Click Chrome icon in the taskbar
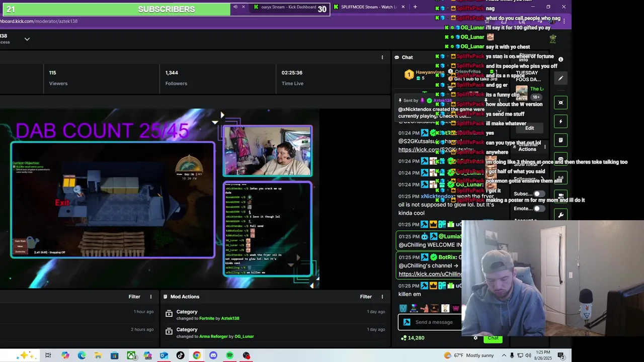This screenshot has height=362, width=644. click(197, 355)
